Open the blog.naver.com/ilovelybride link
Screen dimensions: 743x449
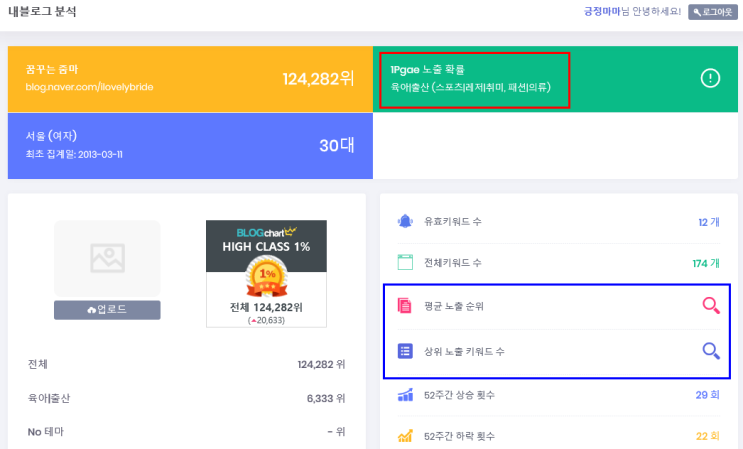tap(89, 87)
